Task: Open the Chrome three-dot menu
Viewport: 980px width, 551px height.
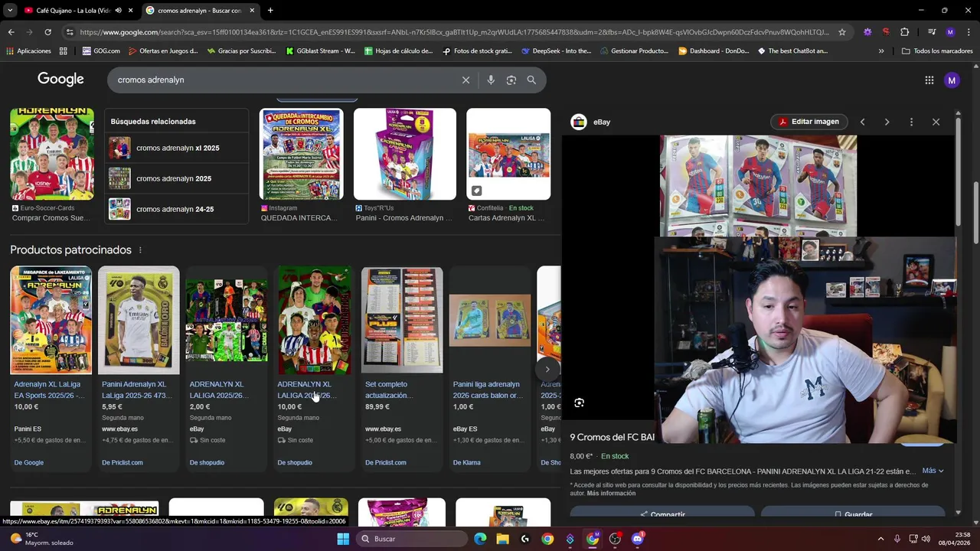Action: tap(969, 32)
